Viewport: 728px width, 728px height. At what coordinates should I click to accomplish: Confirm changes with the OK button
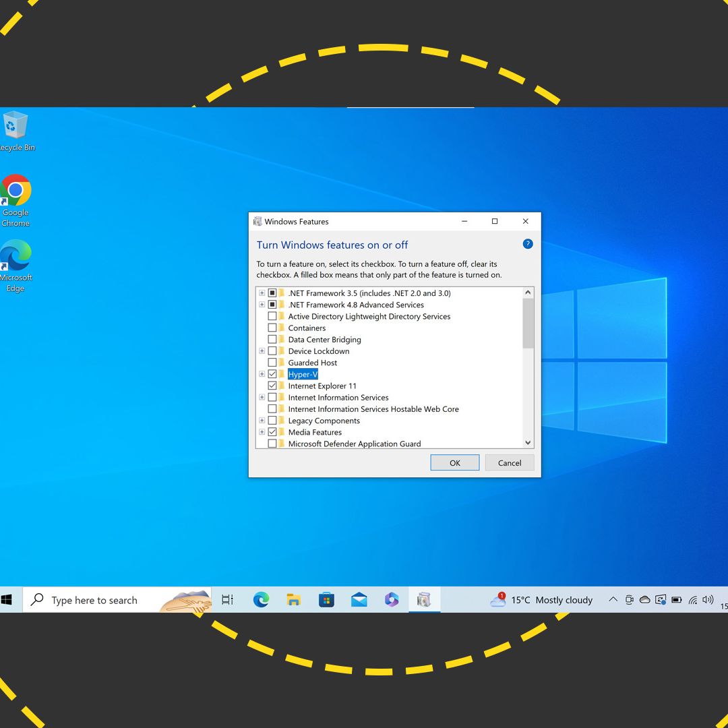[x=454, y=462]
